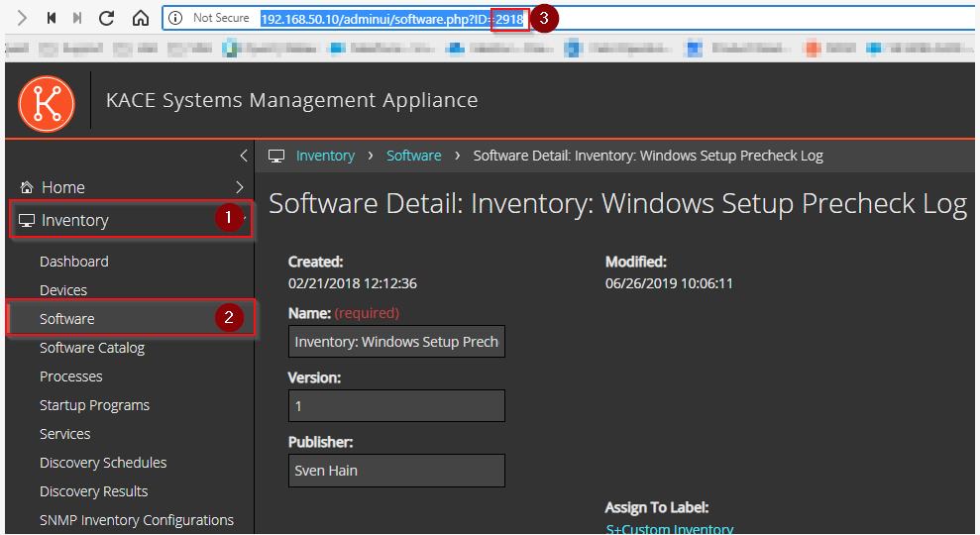Screen dimensions: 980x535
Task: Open Discovery Schedules in the sidebar
Action: coord(103,463)
